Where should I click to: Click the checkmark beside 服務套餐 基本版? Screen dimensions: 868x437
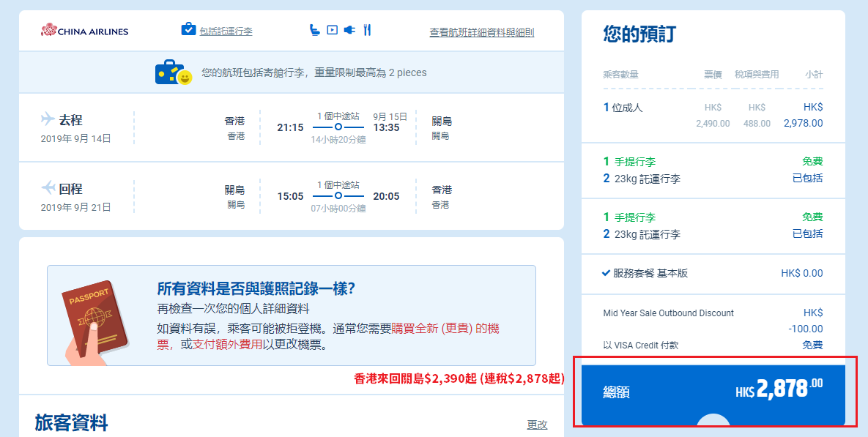(x=607, y=273)
